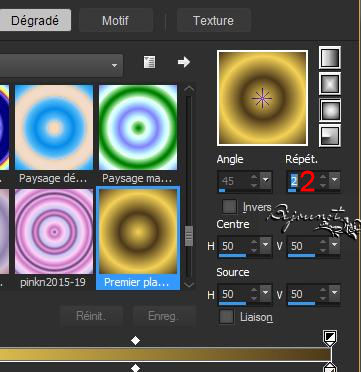The width and height of the screenshot is (361, 372).
Task: Toggle the Invers checkbox
Action: click(229, 207)
